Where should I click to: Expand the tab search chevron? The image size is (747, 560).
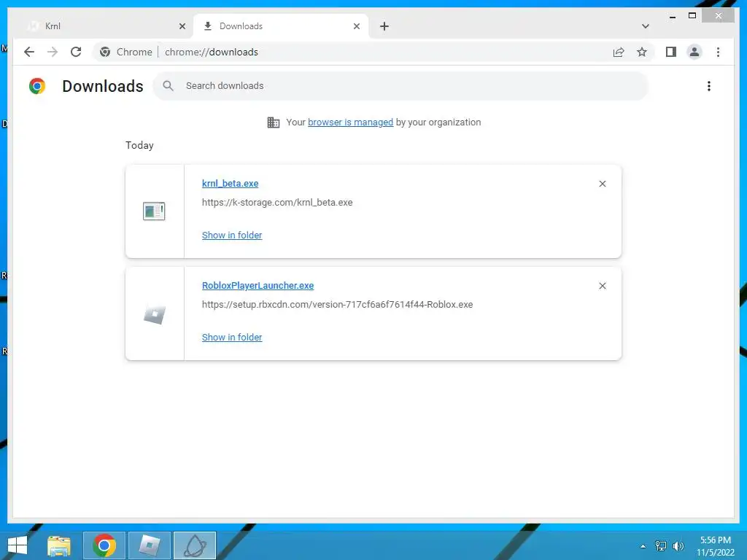(646, 26)
